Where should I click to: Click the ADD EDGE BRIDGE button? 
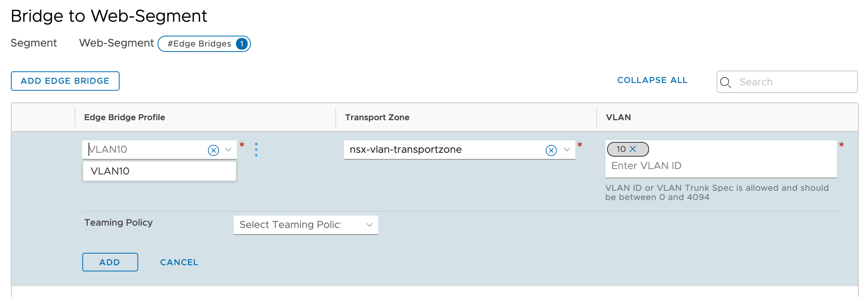[x=65, y=81]
